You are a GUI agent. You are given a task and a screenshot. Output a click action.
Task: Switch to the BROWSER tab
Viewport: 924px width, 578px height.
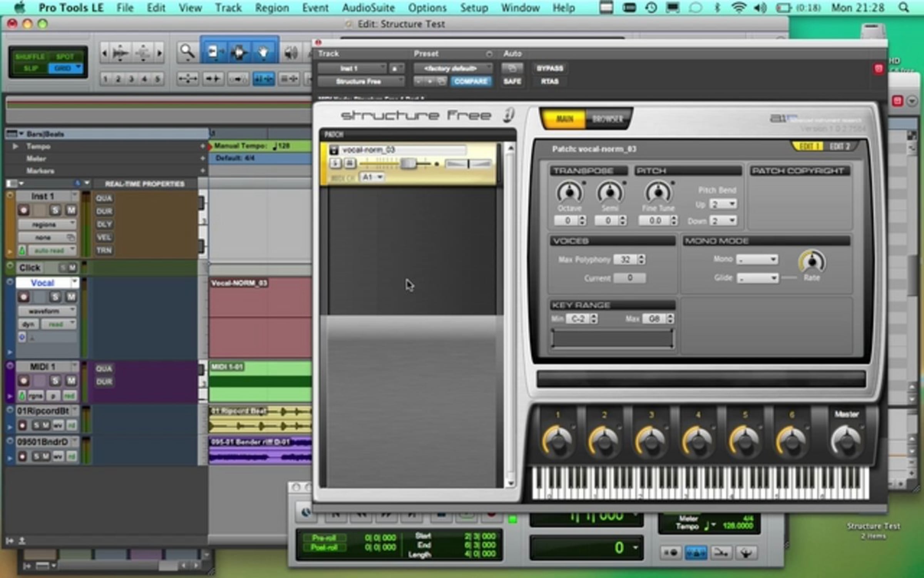(607, 119)
